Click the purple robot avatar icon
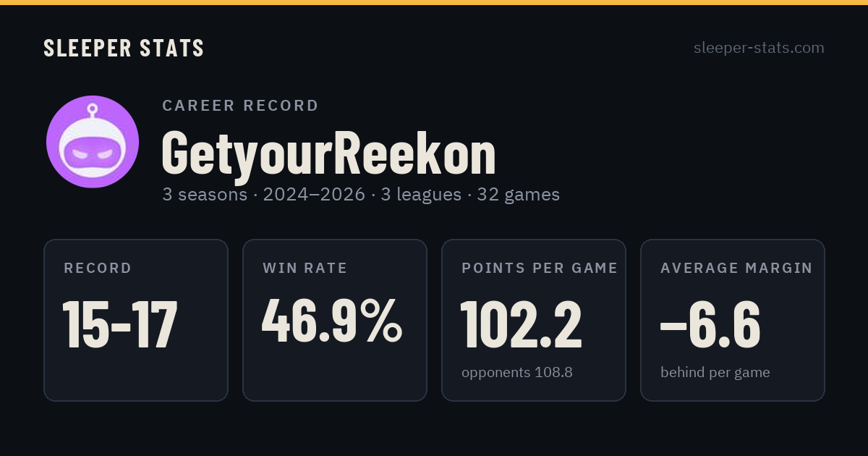 click(93, 142)
